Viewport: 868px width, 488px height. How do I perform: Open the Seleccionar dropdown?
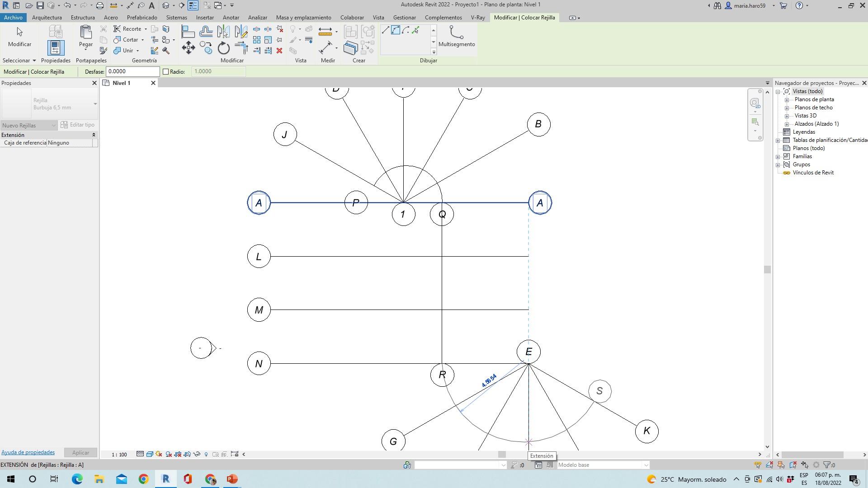19,61
